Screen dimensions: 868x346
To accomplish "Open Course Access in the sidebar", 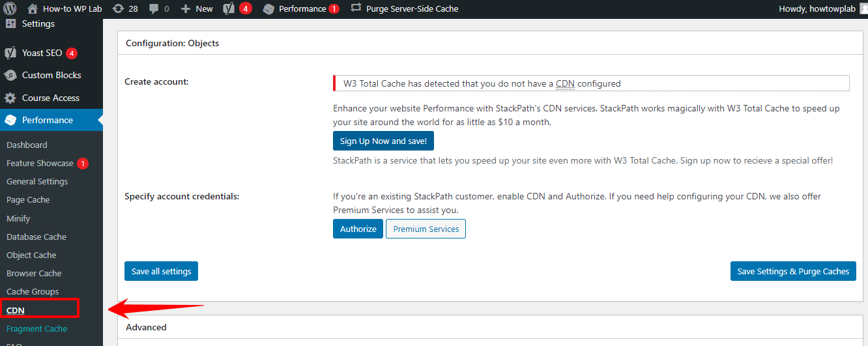I will pos(51,98).
